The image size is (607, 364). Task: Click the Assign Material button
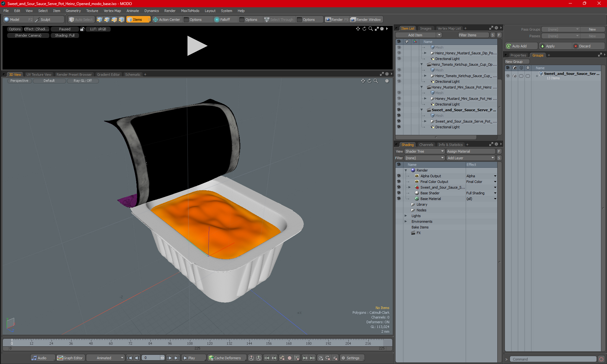(x=470, y=151)
